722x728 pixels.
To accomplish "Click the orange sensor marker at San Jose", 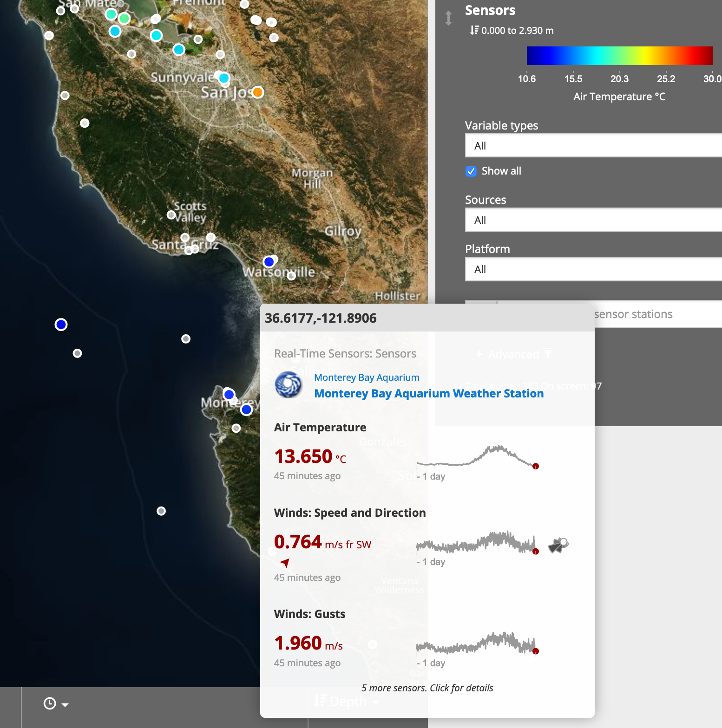I will (258, 92).
